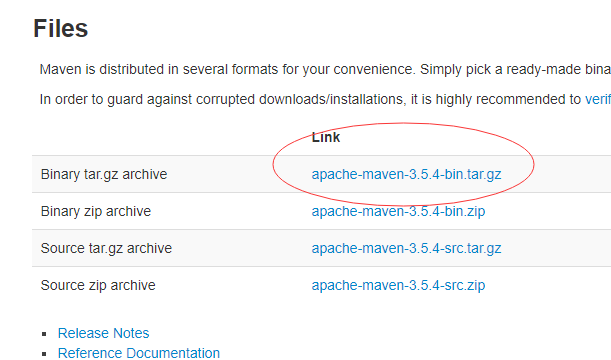Screen dimensions: 611x360
Task: Select the Source tar.gz archive label
Action: [106, 248]
